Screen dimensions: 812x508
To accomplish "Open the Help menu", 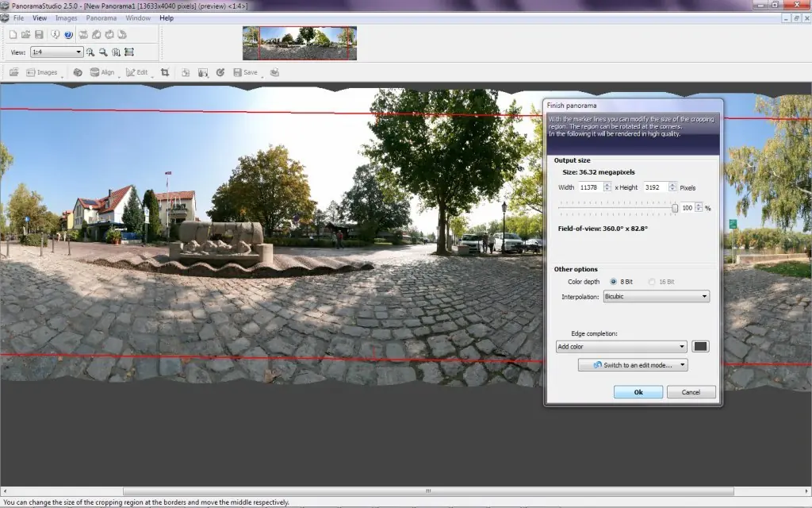I will pyautogui.click(x=167, y=17).
